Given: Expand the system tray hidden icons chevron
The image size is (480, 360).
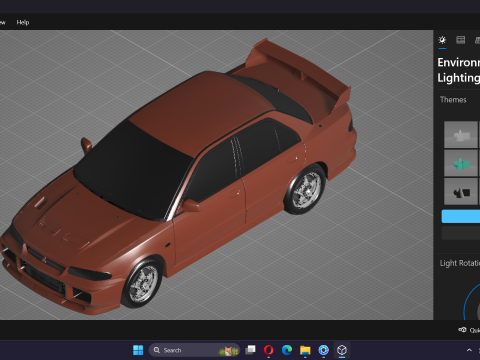Looking at the screenshot, I should (469, 350).
